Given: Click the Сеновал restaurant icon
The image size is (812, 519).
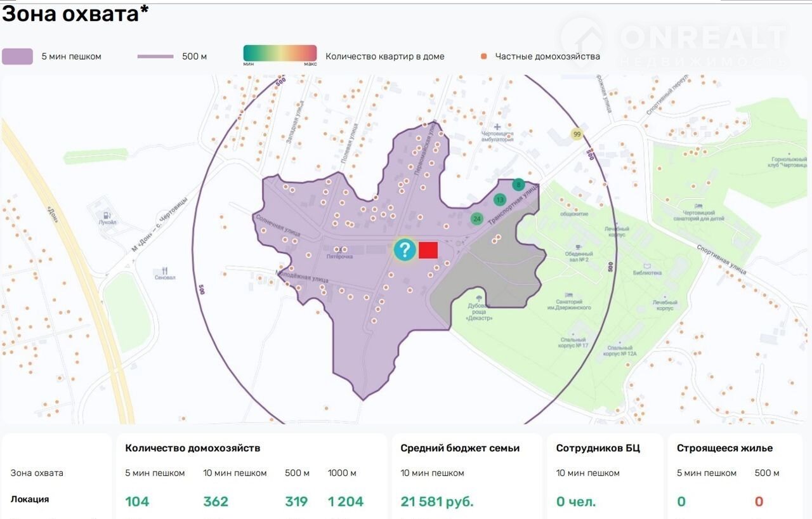Looking at the screenshot, I should click(x=165, y=269).
